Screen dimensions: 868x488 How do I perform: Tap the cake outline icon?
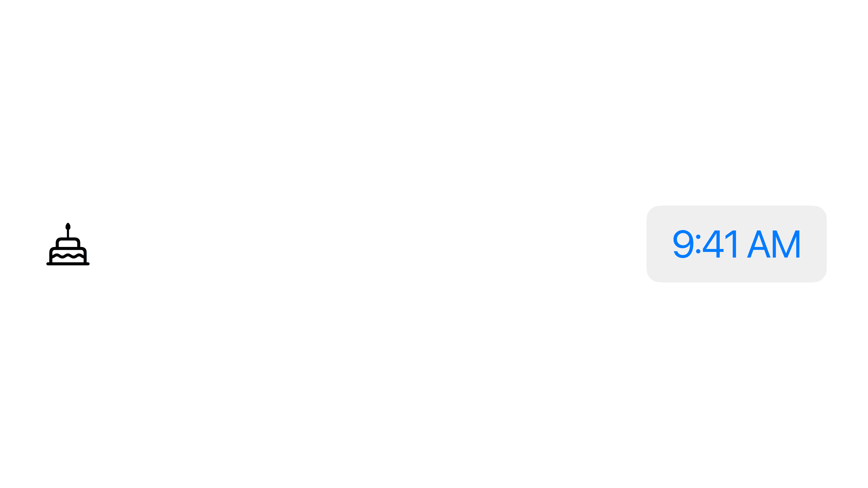tap(68, 244)
